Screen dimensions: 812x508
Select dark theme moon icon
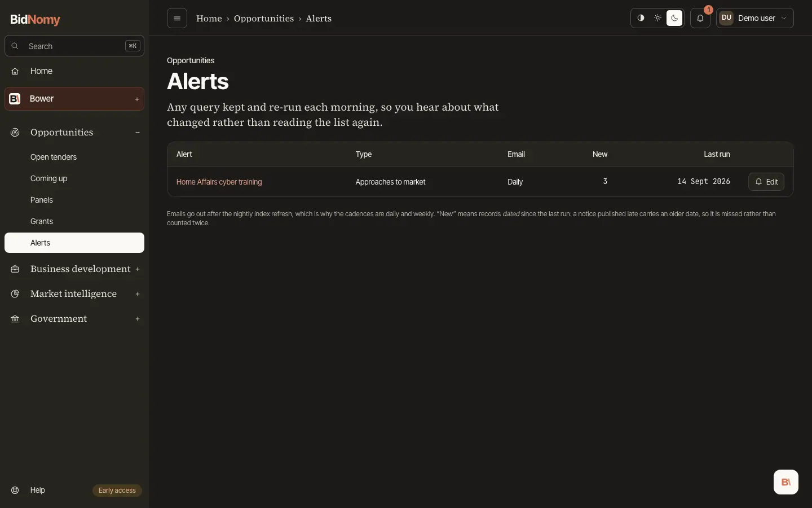click(x=674, y=18)
